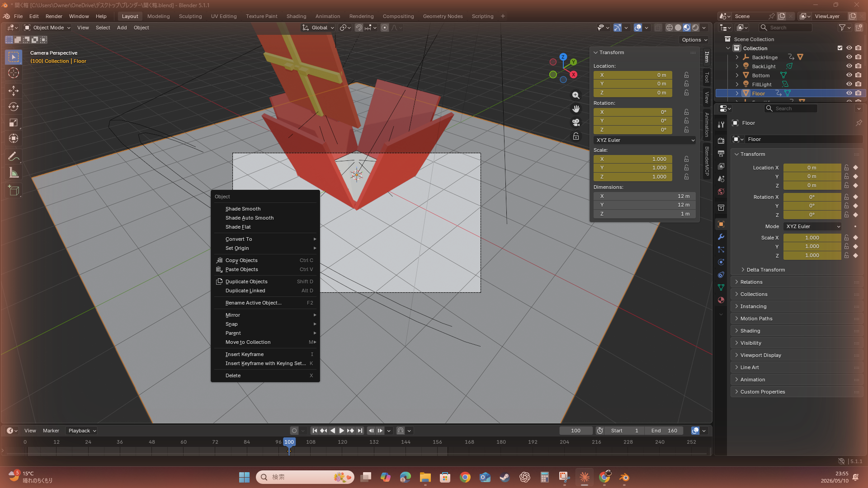
Task: Switch to the Modeling workspace tab
Action: 158,16
